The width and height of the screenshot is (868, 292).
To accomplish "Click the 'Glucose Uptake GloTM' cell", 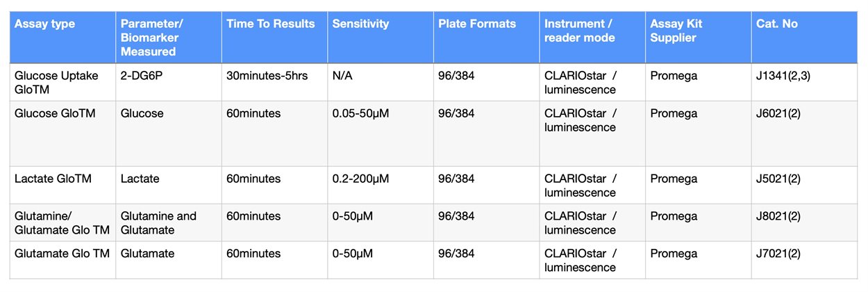I will coord(56,82).
